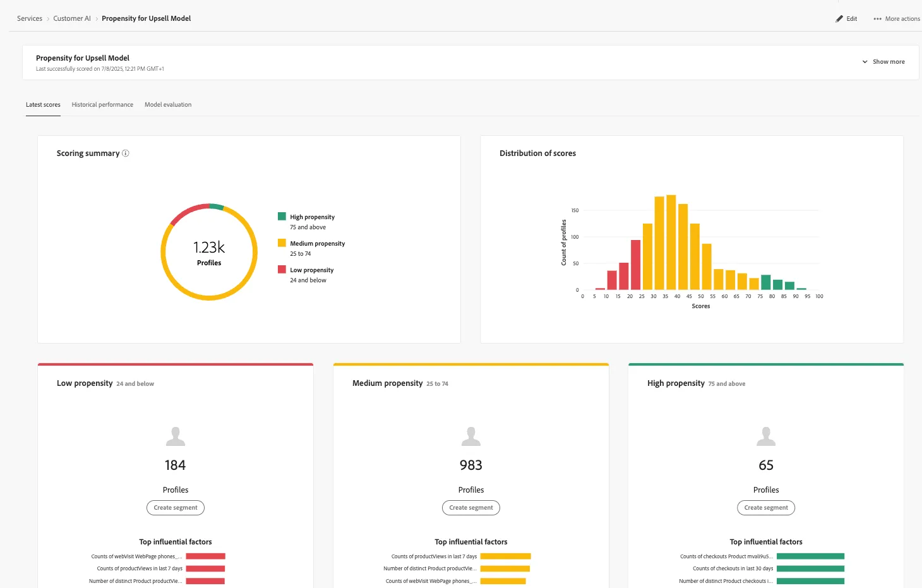Expand details with Show more chevron
Screen dimensions: 922x588
[x=865, y=62]
